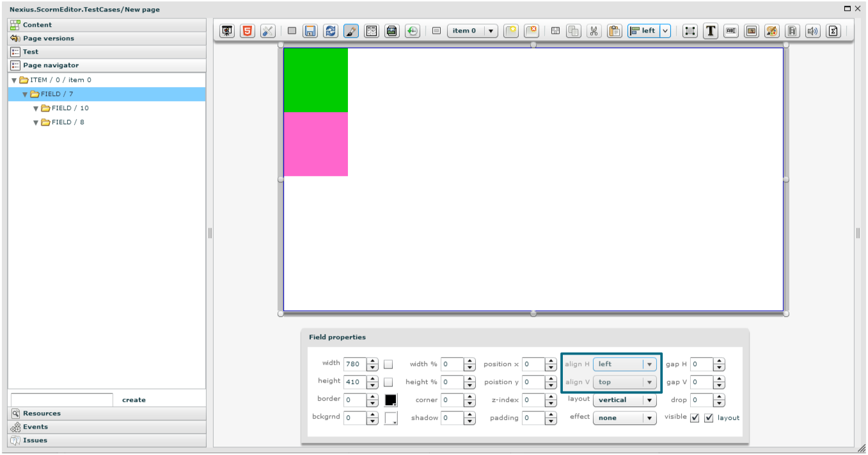Select the paintbrush design tool
868x455 pixels.
[x=351, y=31]
